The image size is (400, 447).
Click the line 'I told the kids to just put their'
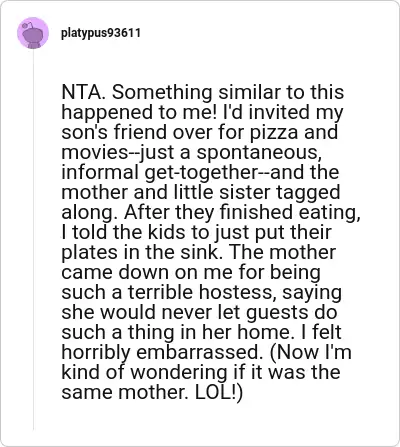[x=196, y=232]
